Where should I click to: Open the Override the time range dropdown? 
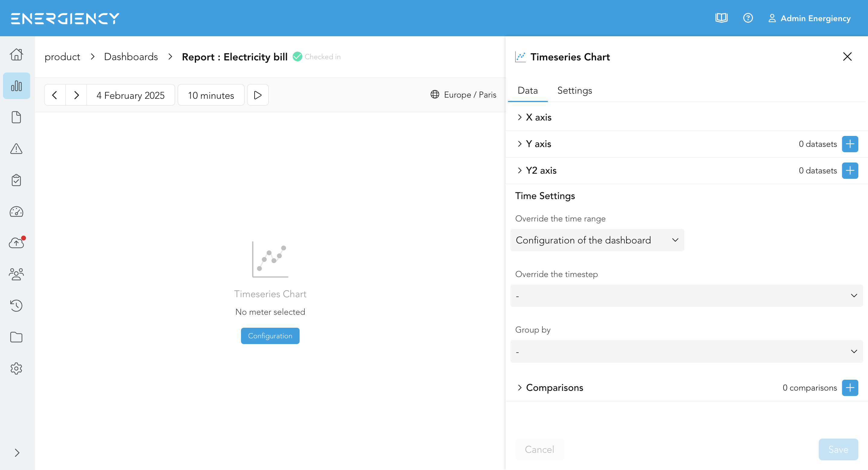(x=597, y=240)
